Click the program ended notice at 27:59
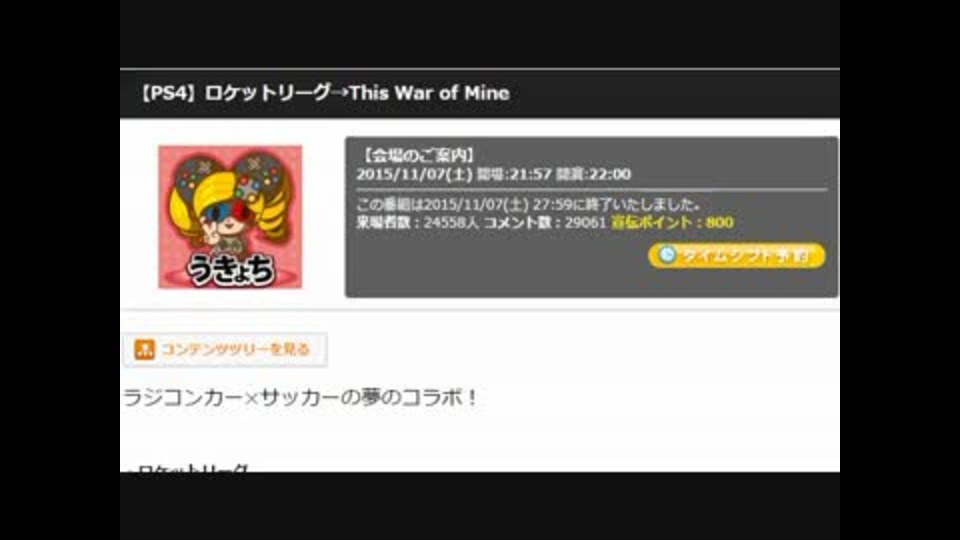 coord(528,204)
